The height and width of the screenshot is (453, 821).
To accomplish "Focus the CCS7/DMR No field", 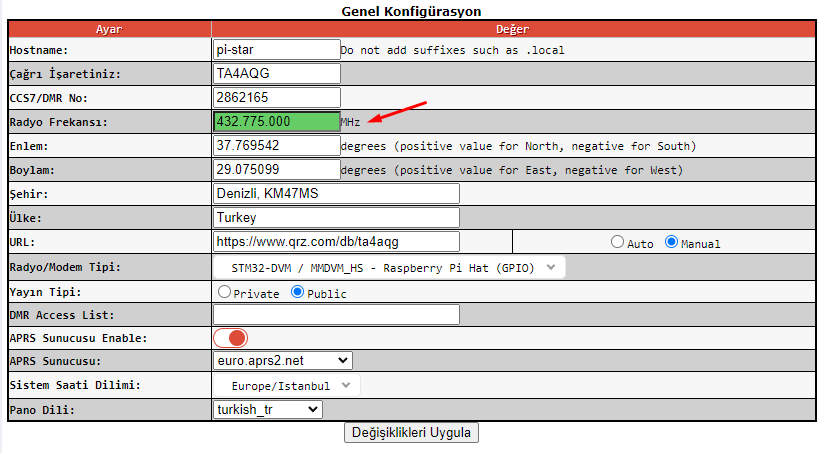I will pyautogui.click(x=276, y=97).
